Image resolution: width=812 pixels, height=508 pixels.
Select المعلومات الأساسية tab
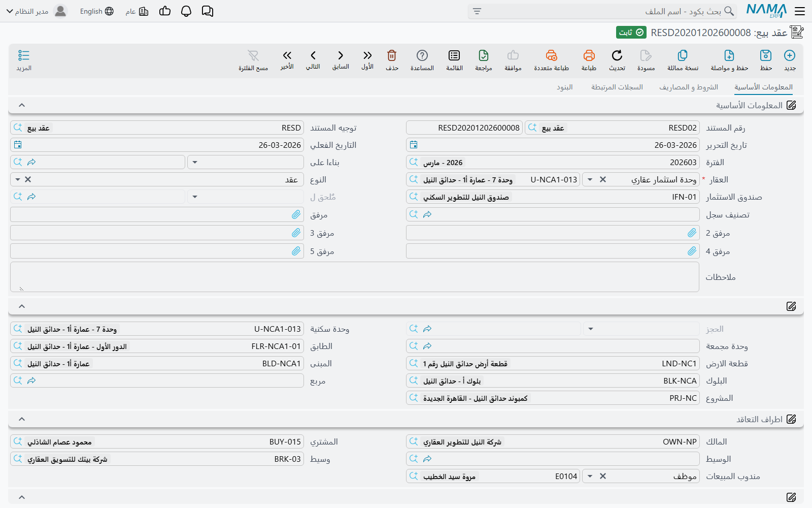pos(763,87)
